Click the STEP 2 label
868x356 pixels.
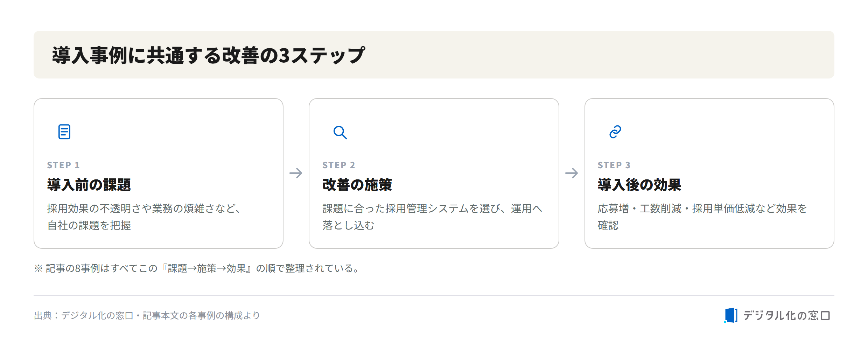pos(339,165)
